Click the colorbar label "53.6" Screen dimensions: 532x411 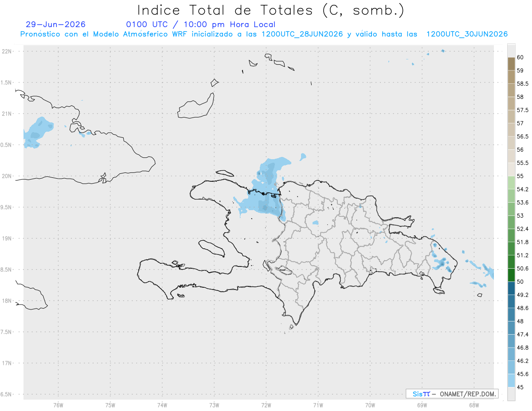(523, 203)
